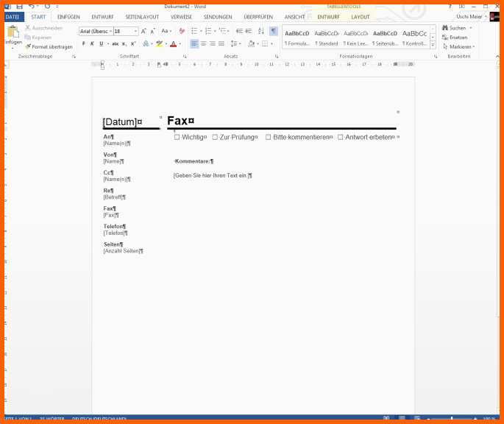Apply the Standard style
Viewport: 504px width, 424px height.
pyautogui.click(x=326, y=38)
